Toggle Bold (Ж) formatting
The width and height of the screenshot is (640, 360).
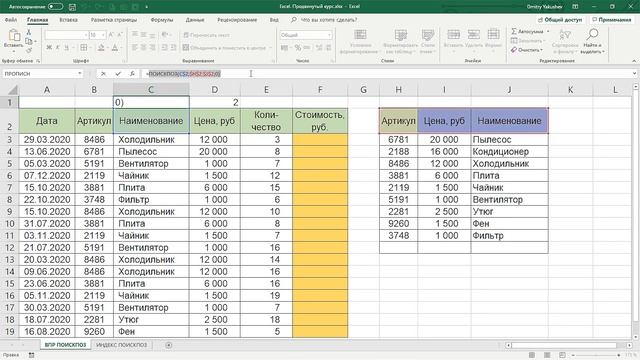[49, 48]
